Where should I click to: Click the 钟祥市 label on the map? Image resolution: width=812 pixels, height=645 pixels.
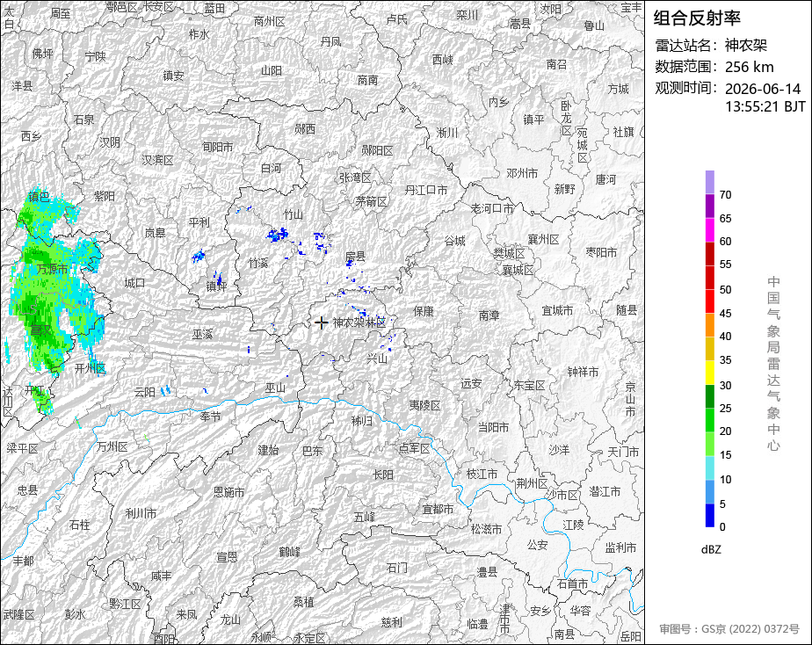584,372
